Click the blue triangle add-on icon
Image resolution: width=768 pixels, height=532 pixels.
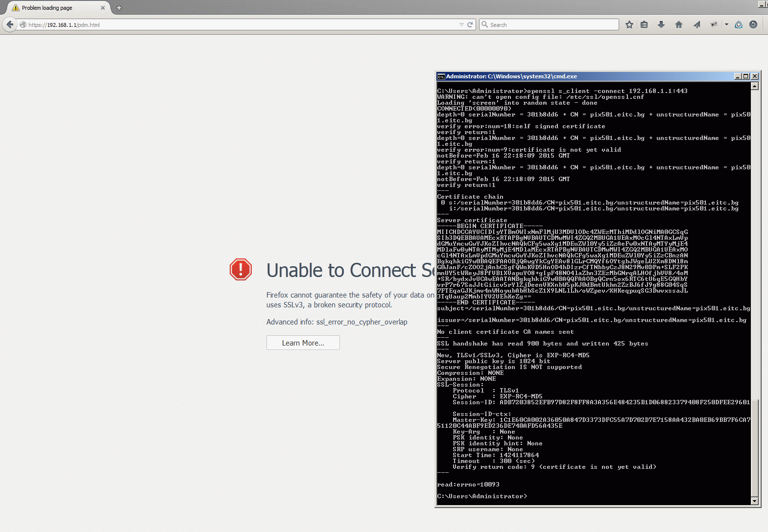[x=739, y=24]
